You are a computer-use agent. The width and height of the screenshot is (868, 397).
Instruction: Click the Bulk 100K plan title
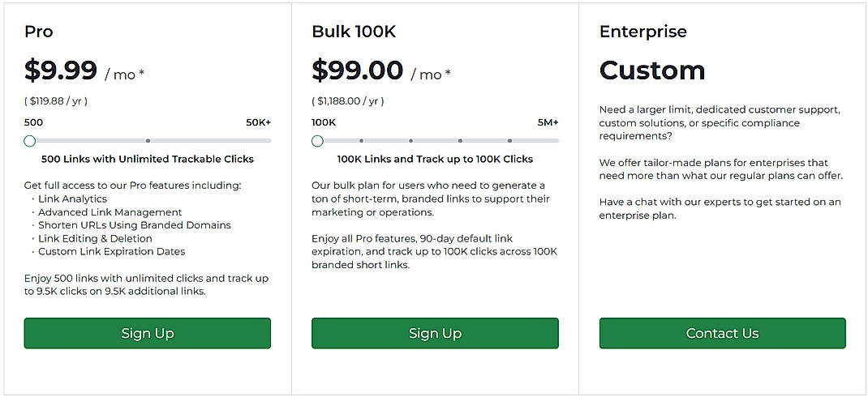(x=354, y=32)
